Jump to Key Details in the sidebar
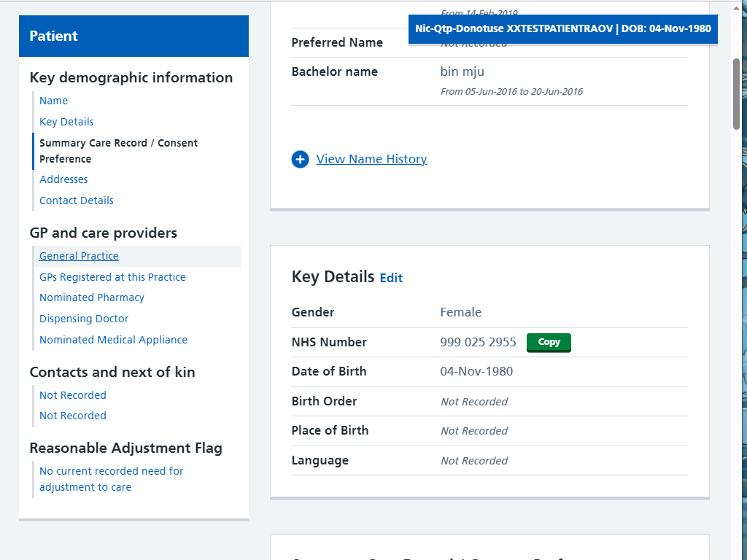 point(66,122)
